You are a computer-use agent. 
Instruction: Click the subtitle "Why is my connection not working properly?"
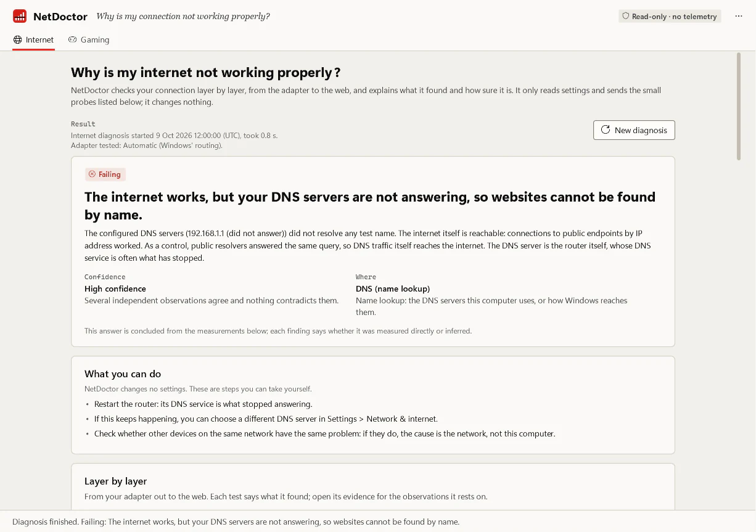[x=183, y=17]
